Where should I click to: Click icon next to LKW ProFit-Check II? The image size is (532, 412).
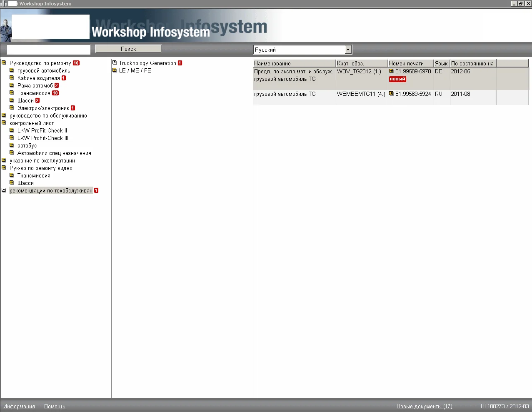pyautogui.click(x=12, y=130)
